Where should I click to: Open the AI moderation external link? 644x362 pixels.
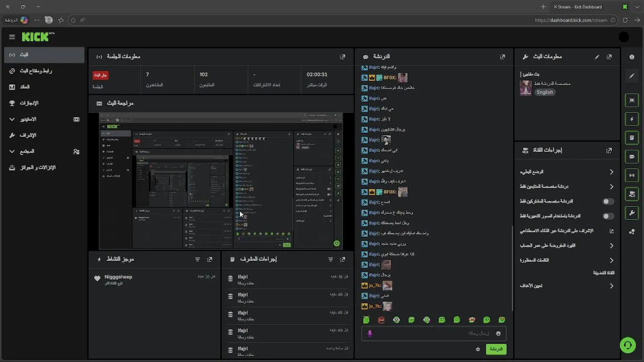[x=612, y=231]
